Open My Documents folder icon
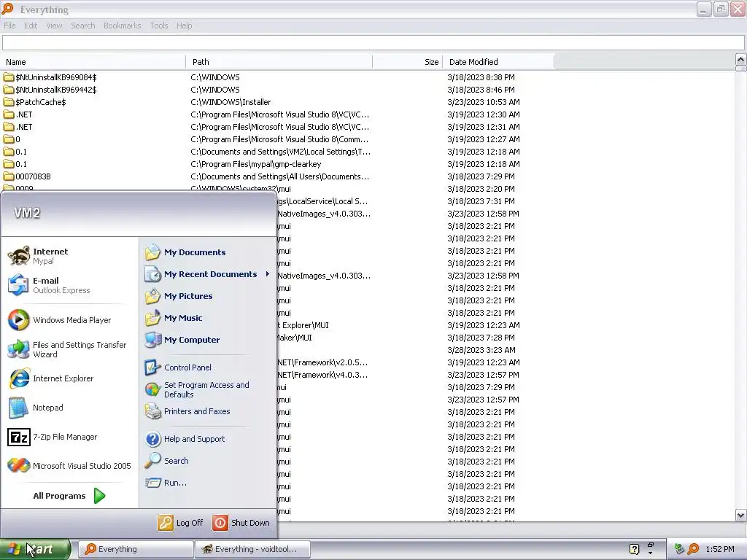Screen dimensions: 747x560 click(152, 252)
